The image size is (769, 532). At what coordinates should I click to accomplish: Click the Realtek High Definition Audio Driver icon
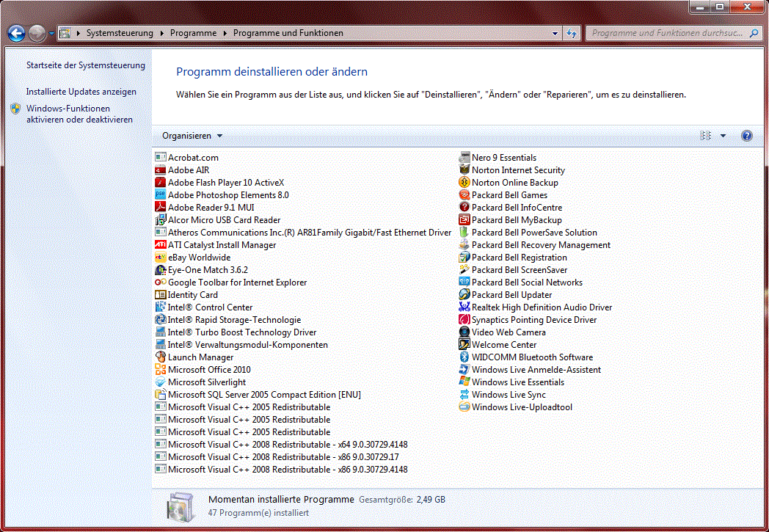point(464,307)
